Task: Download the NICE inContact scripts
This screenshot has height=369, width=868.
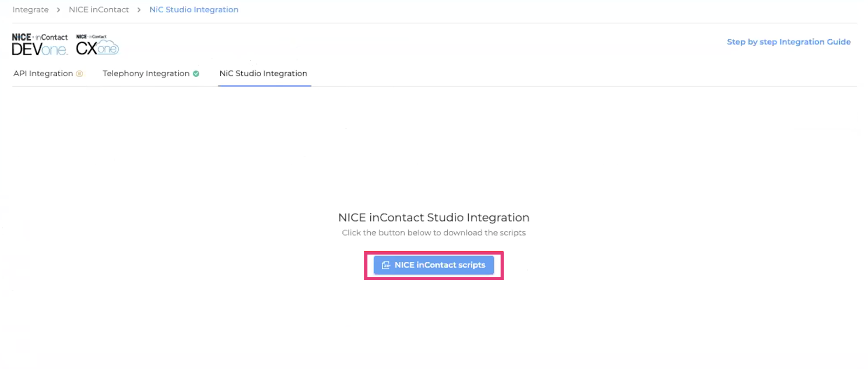Action: [434, 265]
